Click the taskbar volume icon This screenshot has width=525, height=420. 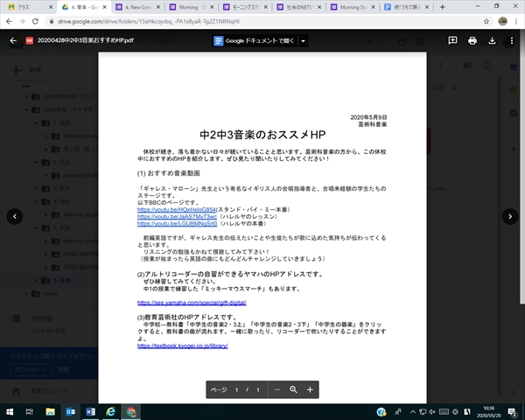[432, 412]
